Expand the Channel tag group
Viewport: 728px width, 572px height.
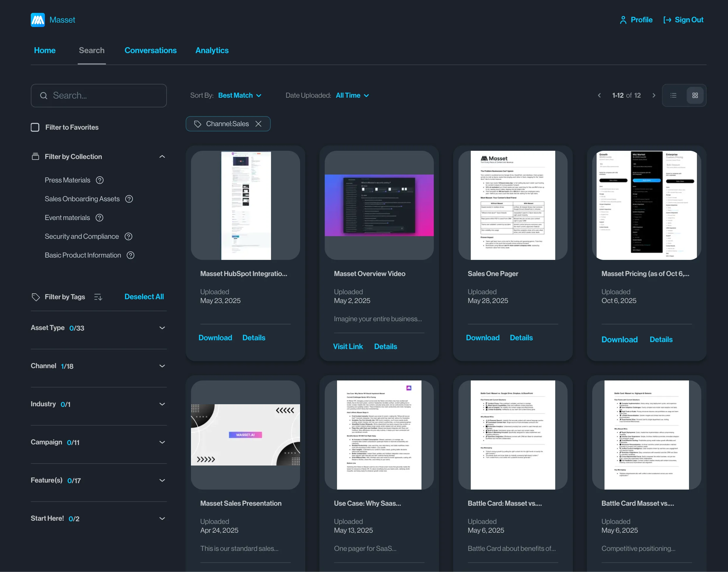click(x=162, y=366)
